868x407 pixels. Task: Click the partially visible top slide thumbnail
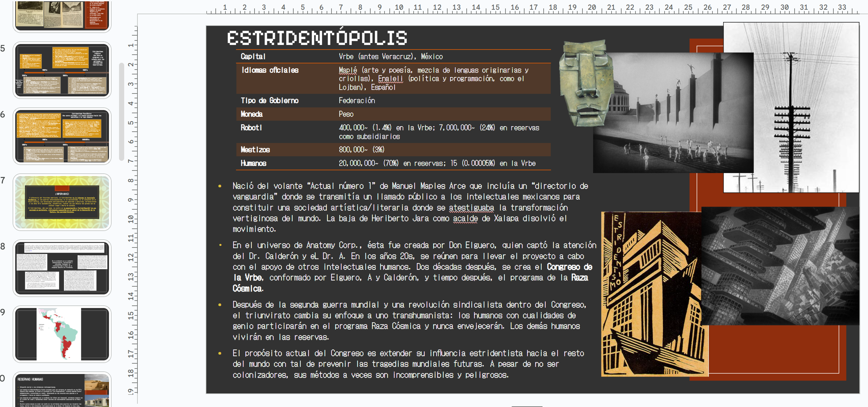click(x=62, y=15)
